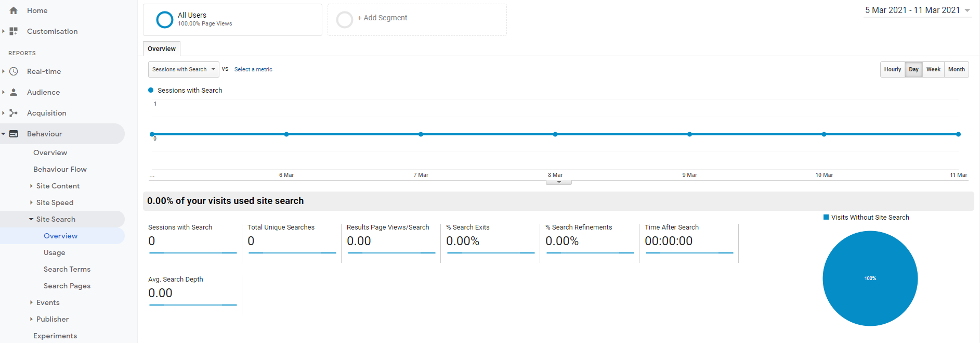This screenshot has width=980, height=343.
Task: Expand the Real-time reports arrow
Action: coord(3,71)
